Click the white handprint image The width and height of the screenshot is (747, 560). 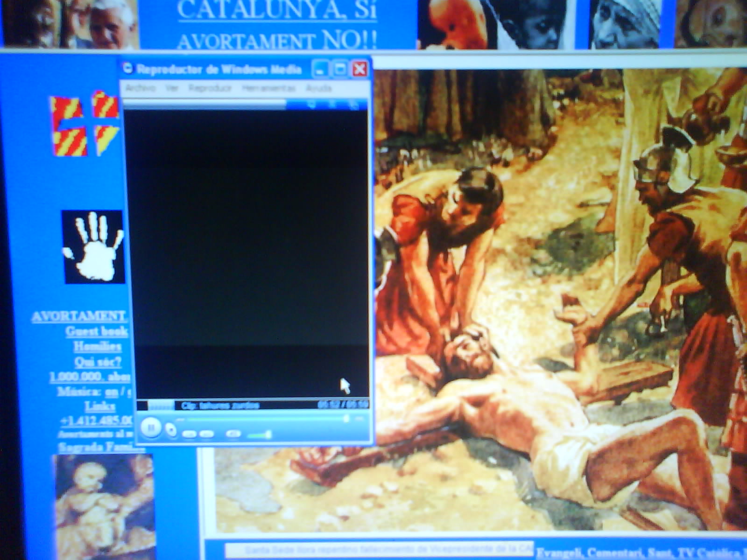pyautogui.click(x=93, y=247)
